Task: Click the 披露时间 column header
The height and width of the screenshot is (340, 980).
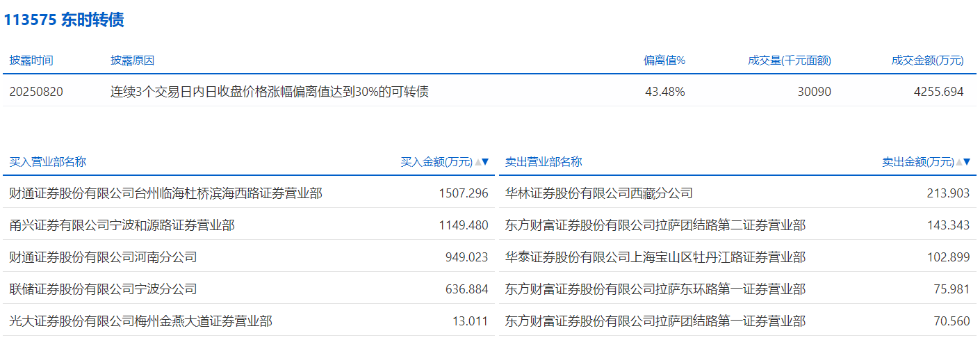Action: (x=31, y=60)
